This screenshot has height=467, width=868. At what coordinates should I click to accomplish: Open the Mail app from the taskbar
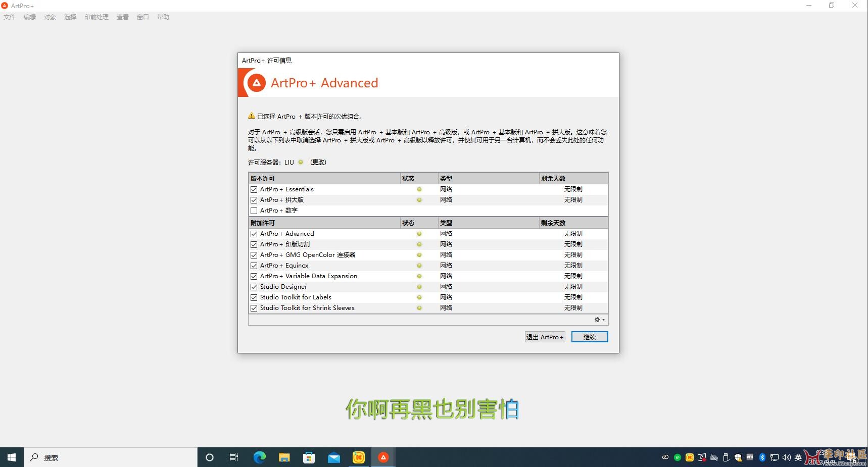(x=333, y=457)
